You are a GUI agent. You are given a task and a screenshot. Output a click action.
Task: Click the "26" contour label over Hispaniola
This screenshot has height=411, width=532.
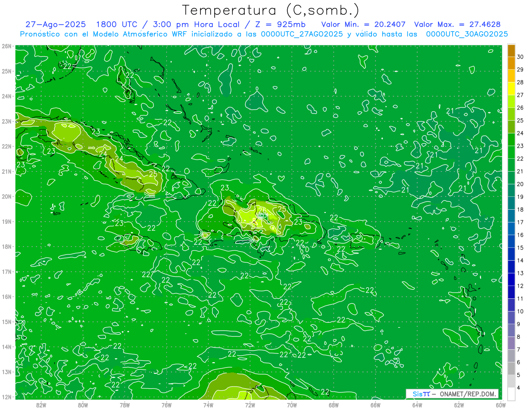[x=262, y=210]
